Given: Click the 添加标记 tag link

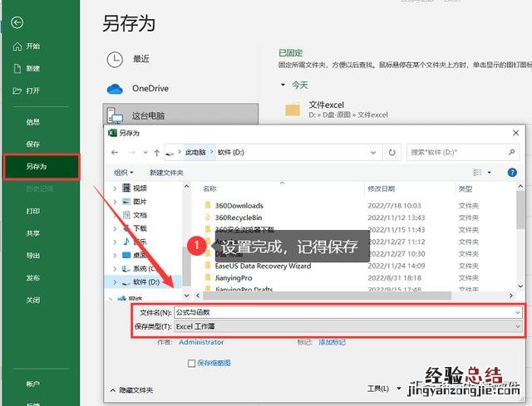Looking at the screenshot, I should 333,342.
